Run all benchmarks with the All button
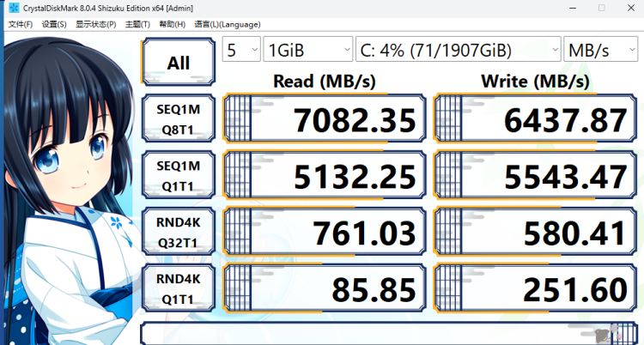The height and width of the screenshot is (345, 644). (x=179, y=62)
